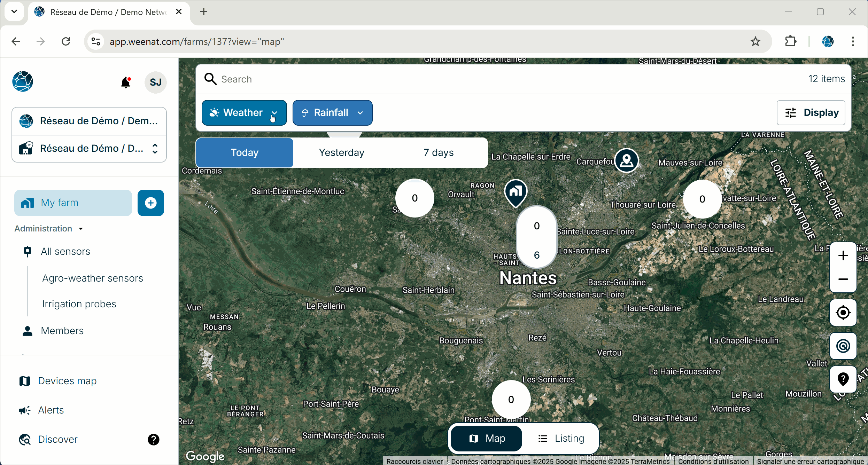Image resolution: width=868 pixels, height=465 pixels.
Task: Select the Today period
Action: (245, 153)
